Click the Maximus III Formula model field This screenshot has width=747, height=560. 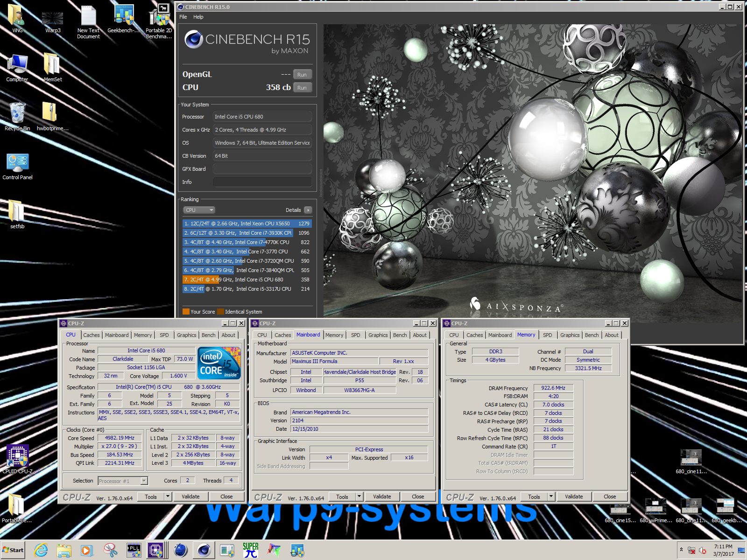tap(334, 361)
